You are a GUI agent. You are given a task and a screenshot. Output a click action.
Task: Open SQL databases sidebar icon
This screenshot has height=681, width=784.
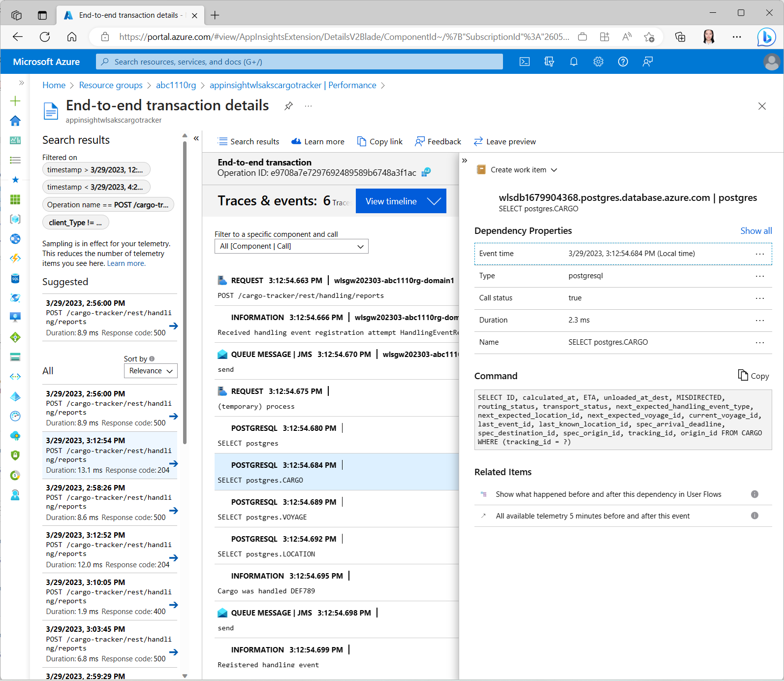point(15,278)
